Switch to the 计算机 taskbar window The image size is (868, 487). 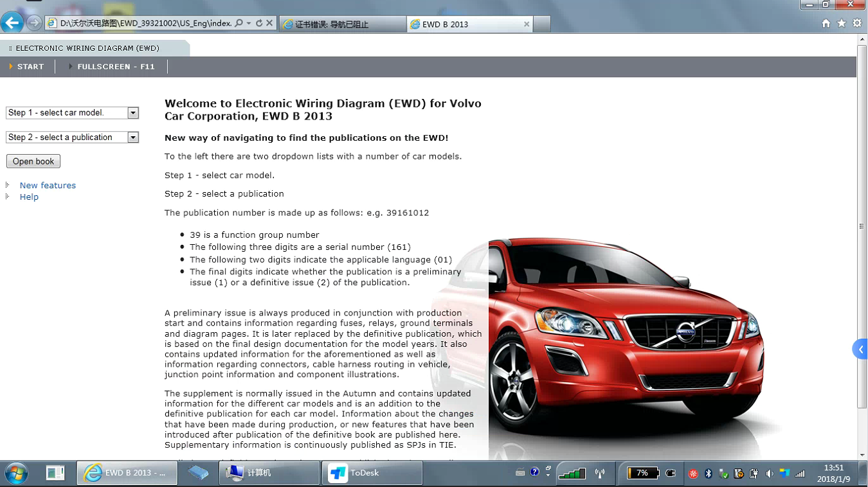coord(269,473)
